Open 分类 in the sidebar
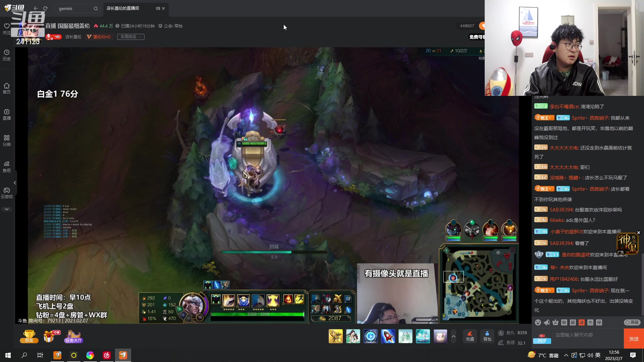The image size is (644, 362). (x=7, y=140)
